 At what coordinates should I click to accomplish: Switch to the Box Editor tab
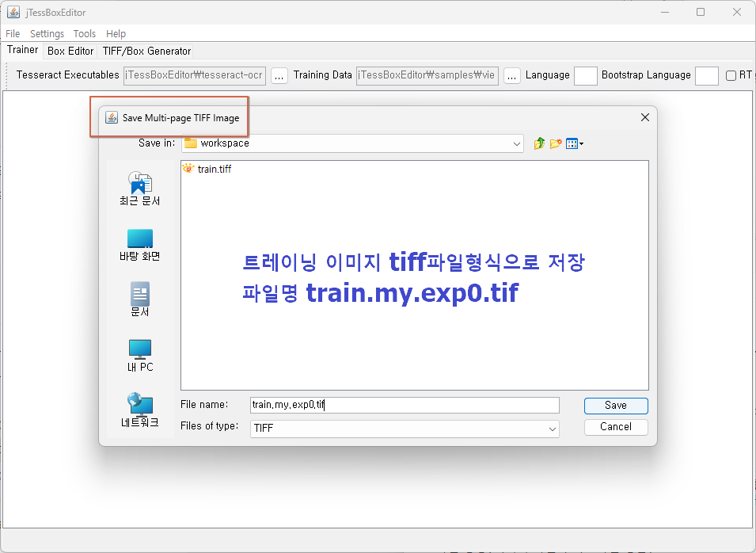[x=70, y=51]
